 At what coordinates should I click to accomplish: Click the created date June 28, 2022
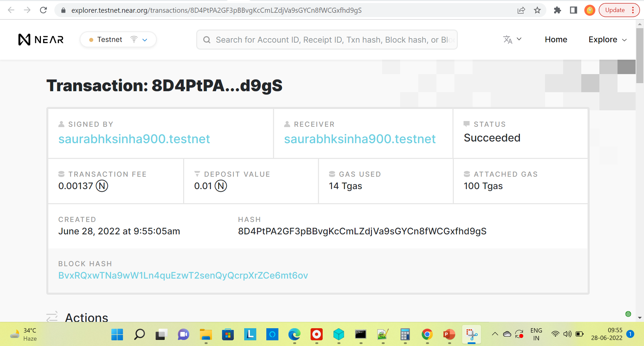coord(119,231)
